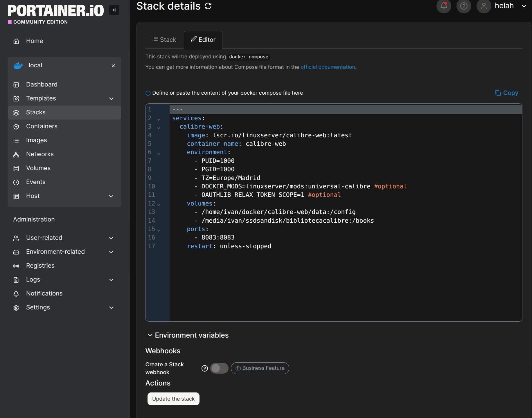Fold the services block at line 2
The width and height of the screenshot is (532, 418).
click(x=159, y=119)
